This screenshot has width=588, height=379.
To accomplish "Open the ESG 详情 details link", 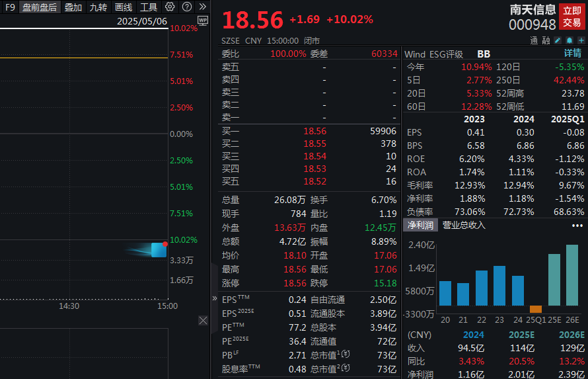I will (573, 54).
